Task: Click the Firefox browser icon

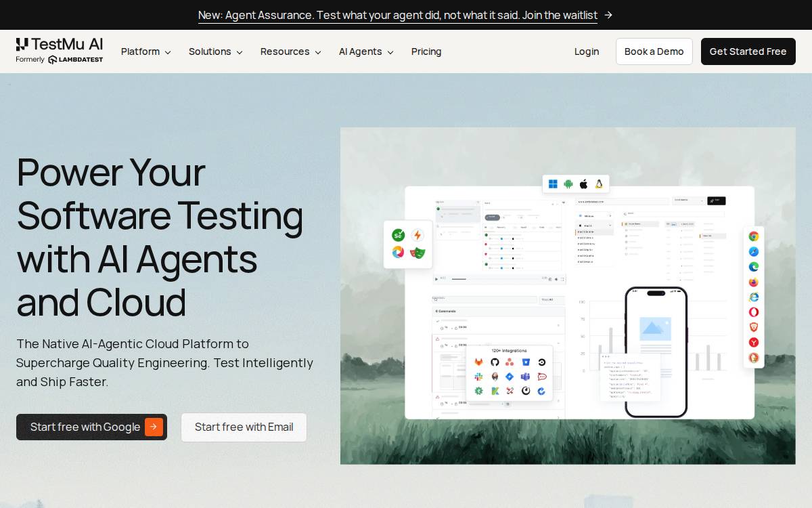Action: [753, 282]
